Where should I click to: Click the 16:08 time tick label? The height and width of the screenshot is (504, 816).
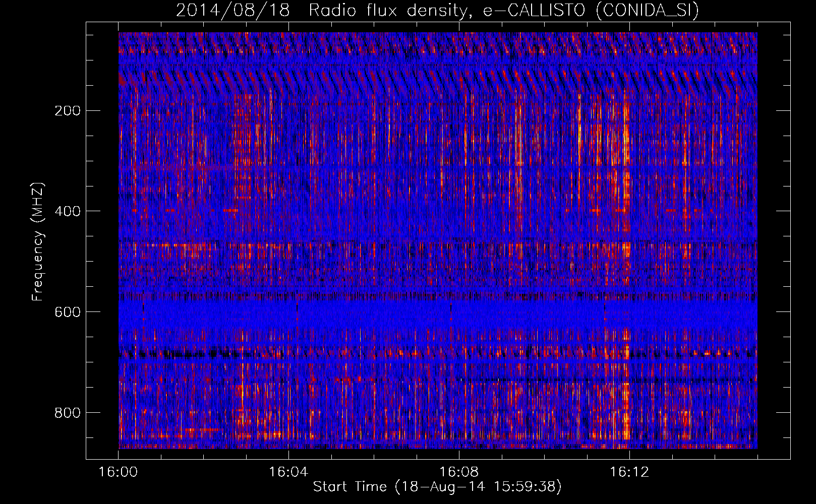pyautogui.click(x=459, y=472)
